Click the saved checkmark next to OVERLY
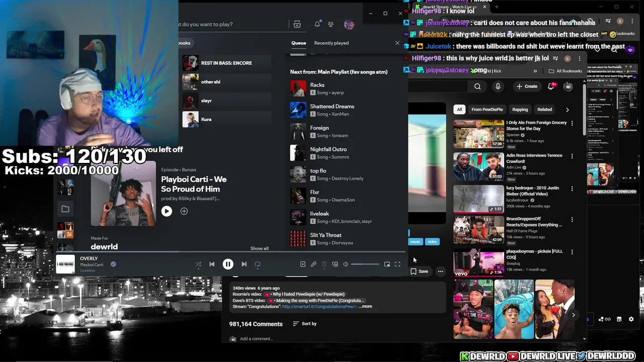 (x=113, y=264)
